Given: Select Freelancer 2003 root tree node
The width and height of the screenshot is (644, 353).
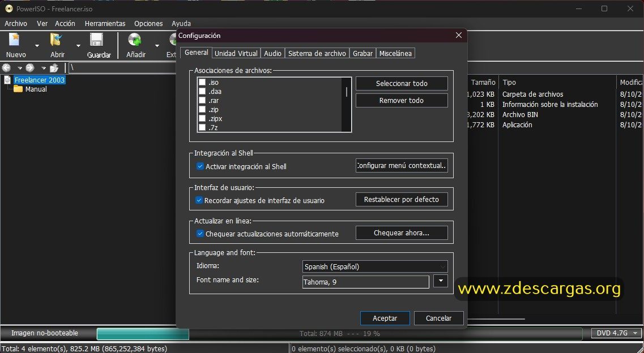Looking at the screenshot, I should (x=40, y=80).
